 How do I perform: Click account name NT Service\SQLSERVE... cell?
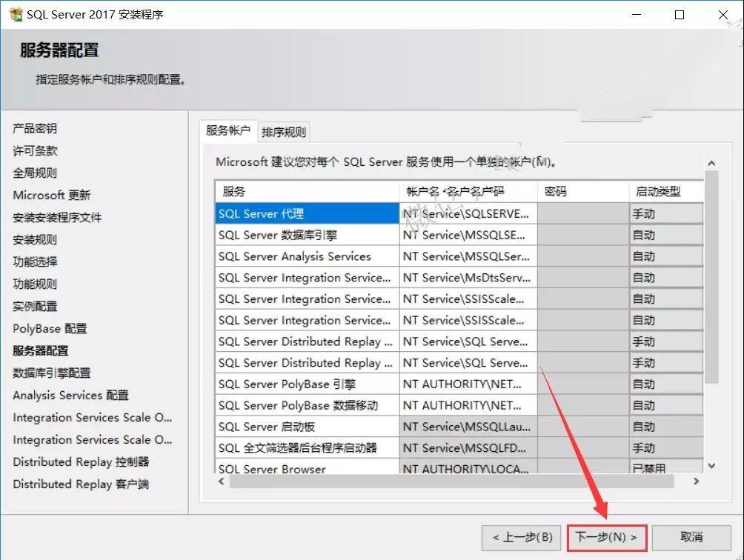click(x=468, y=214)
